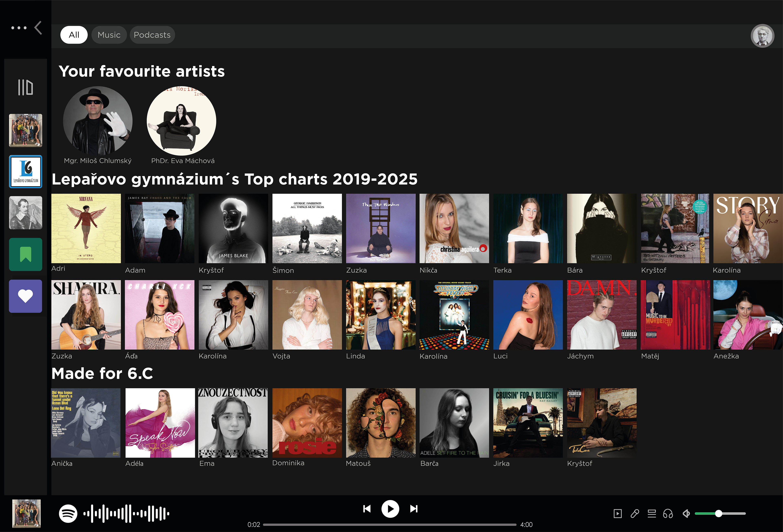The image size is (783, 532).
Task: Show lyrics with the microphone icon
Action: pyautogui.click(x=635, y=513)
